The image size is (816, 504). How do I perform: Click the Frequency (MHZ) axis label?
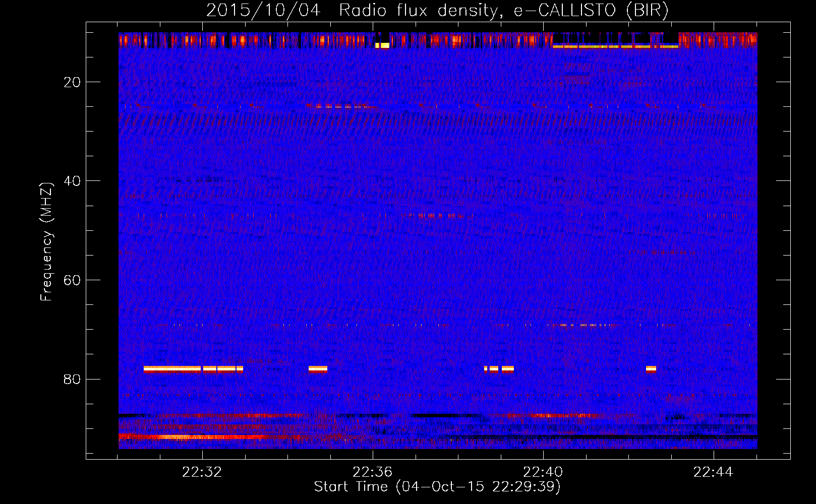[46, 241]
